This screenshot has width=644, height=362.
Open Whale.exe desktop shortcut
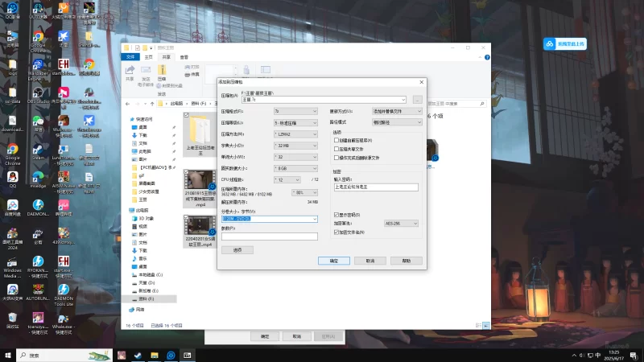(64, 324)
